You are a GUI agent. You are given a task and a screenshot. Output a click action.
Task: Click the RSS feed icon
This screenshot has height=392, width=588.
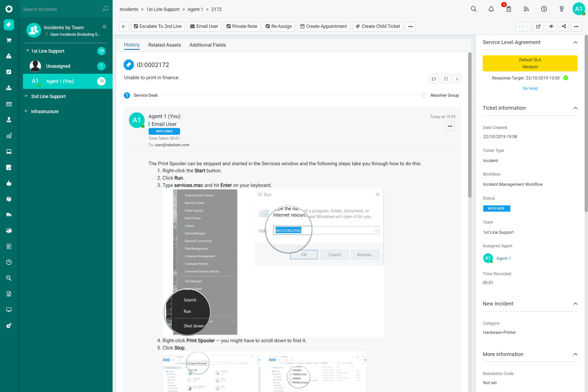coord(526,9)
